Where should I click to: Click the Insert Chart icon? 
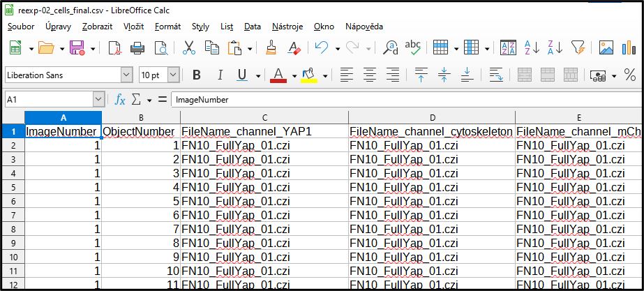[629, 48]
